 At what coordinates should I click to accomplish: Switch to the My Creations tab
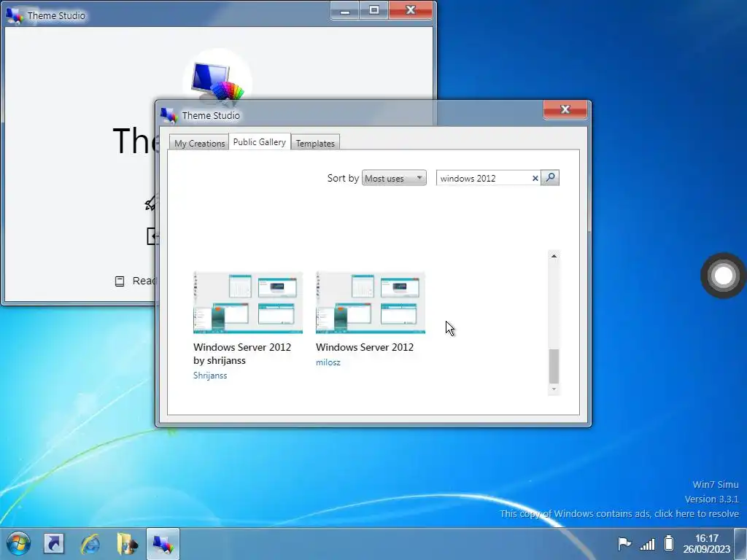[199, 143]
